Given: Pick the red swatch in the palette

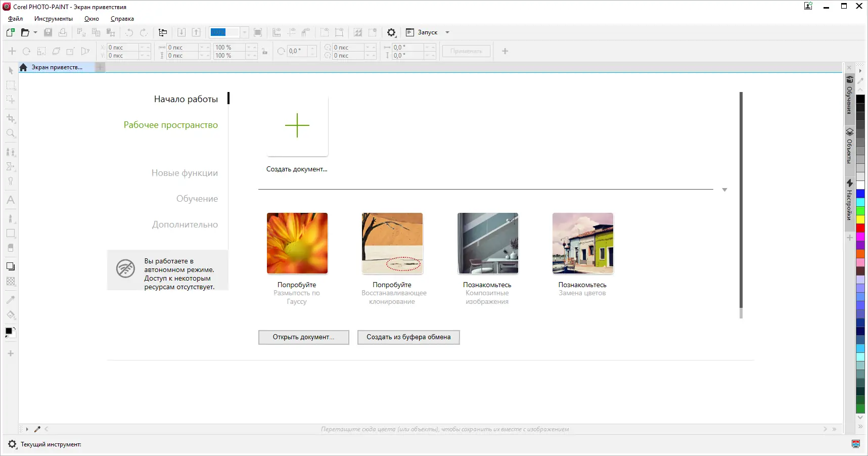Looking at the screenshot, I should pyautogui.click(x=860, y=228).
